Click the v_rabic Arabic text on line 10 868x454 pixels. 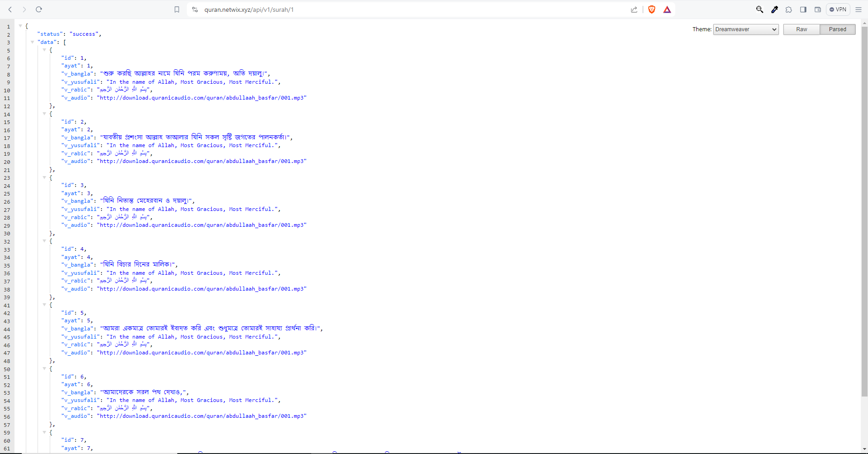(x=124, y=90)
